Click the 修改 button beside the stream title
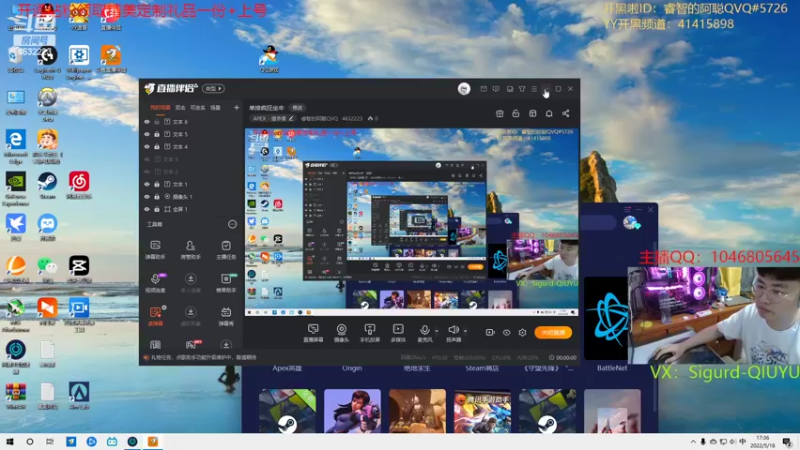Image resolution: width=800 pixels, height=450 pixels. click(297, 108)
